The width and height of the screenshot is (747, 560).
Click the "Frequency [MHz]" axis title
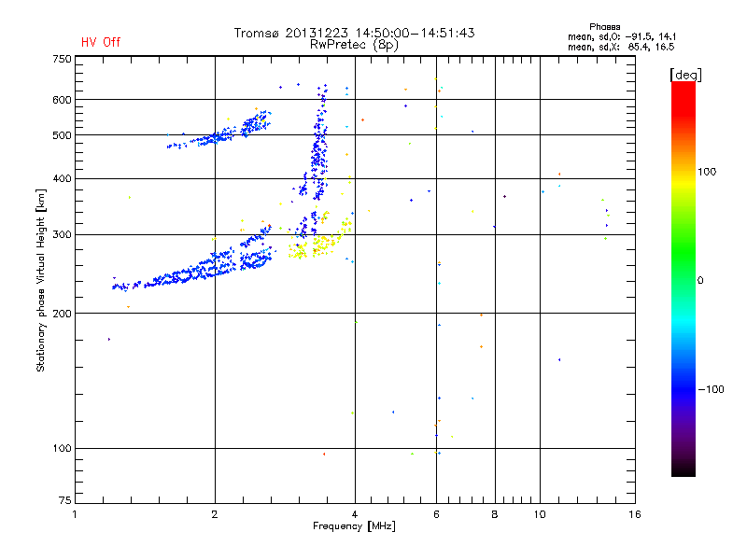click(354, 526)
